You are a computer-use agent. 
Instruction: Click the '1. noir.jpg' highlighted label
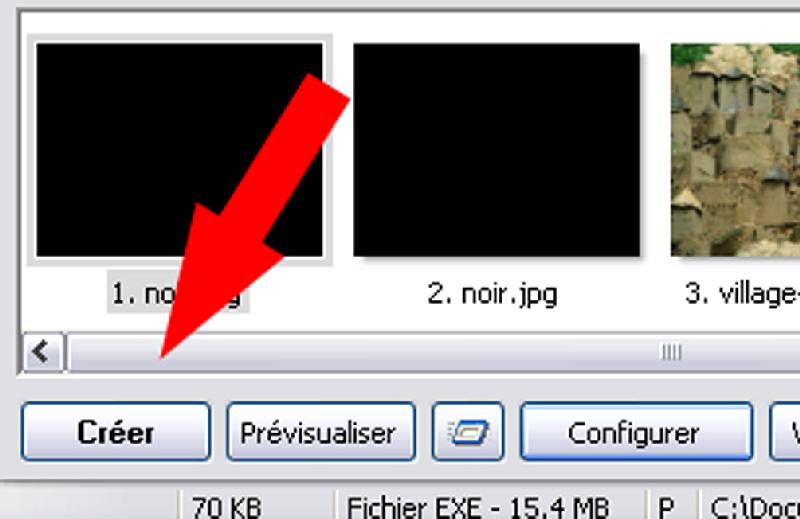click(x=178, y=293)
